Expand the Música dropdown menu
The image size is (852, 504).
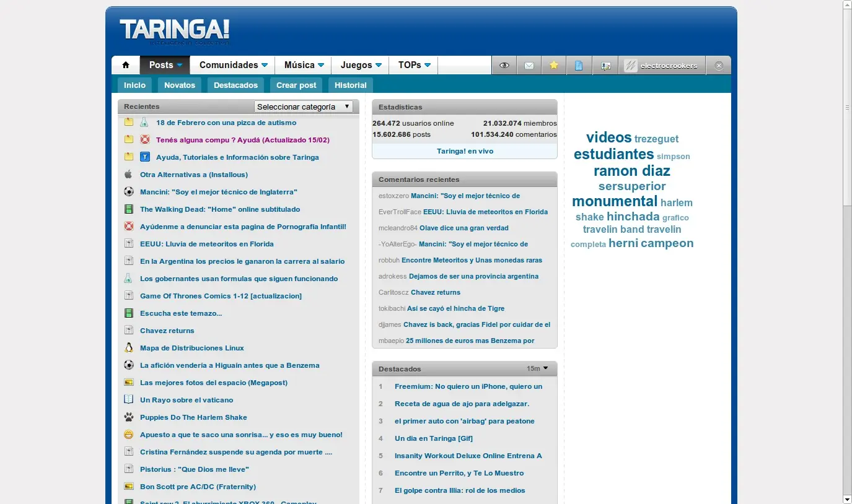(321, 65)
